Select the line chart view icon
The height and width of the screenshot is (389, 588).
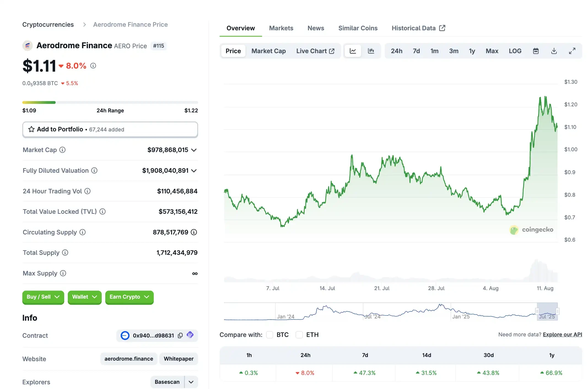pyautogui.click(x=353, y=51)
